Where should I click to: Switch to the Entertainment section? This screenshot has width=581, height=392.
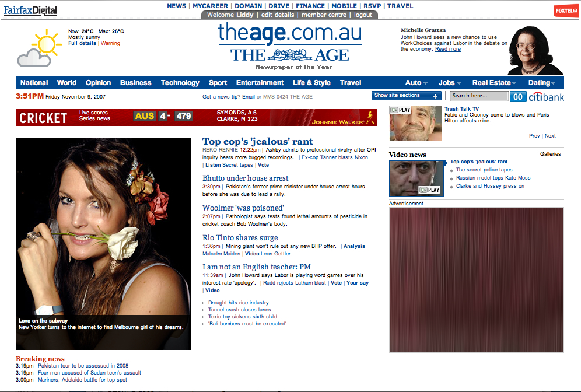(x=259, y=82)
